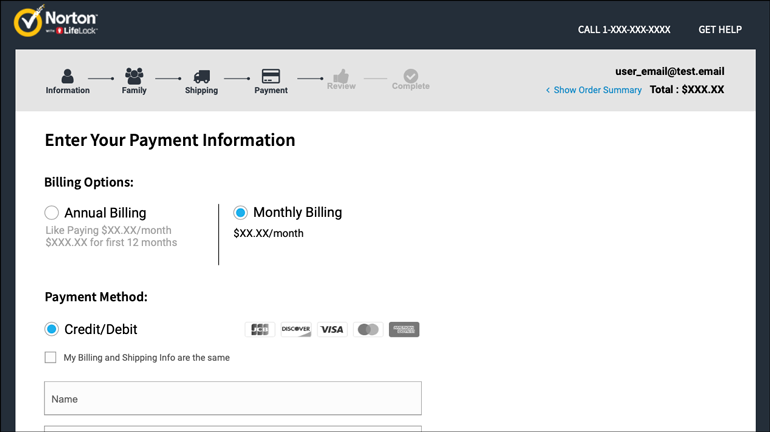This screenshot has width=770, height=432.
Task: Expand the Show Order Summary link
Action: (x=593, y=90)
